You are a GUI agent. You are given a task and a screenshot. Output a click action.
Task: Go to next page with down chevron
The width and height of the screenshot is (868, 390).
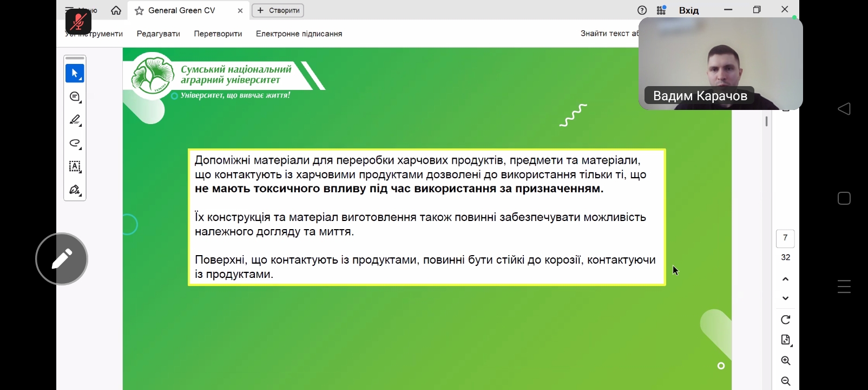coord(786,298)
